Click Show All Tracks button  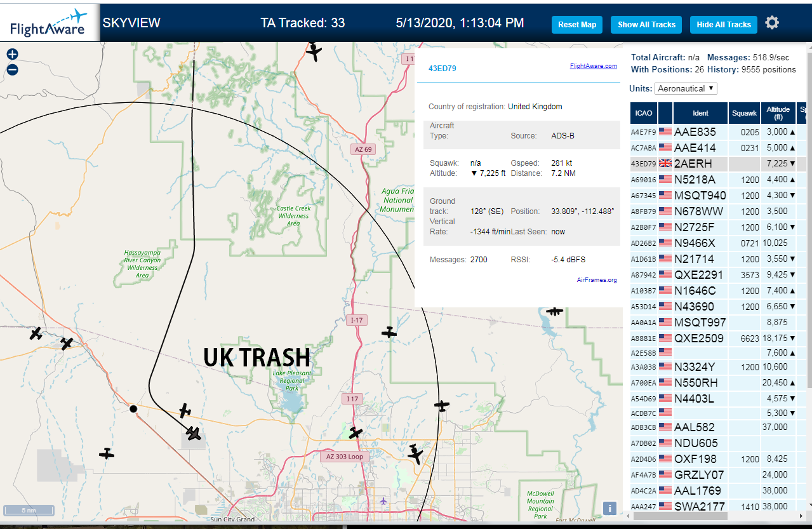click(646, 25)
